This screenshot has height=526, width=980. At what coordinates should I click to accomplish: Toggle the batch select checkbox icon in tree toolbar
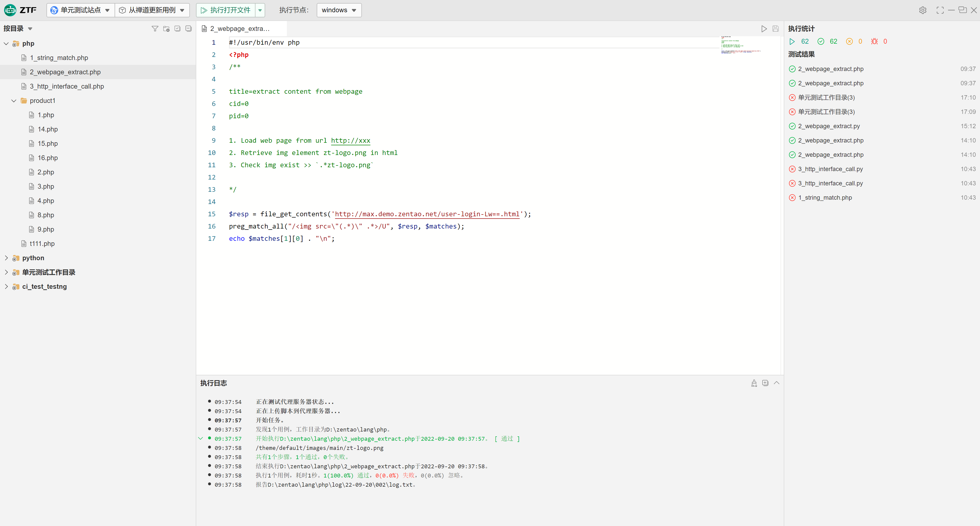177,29
